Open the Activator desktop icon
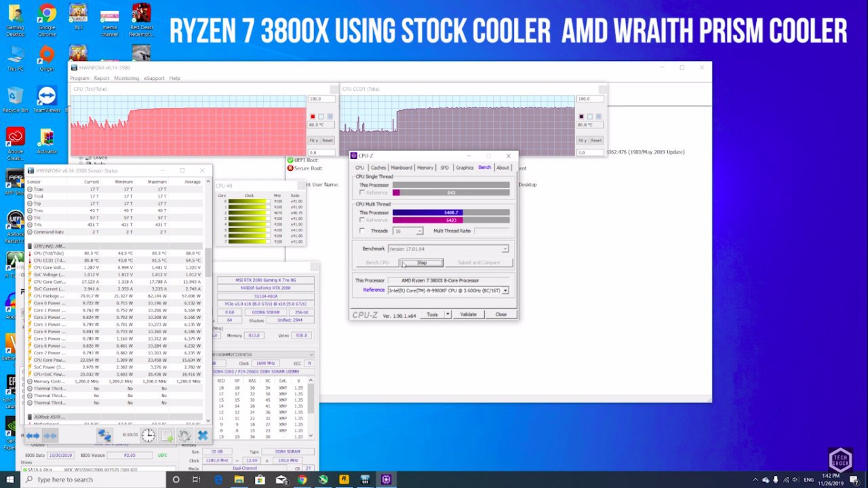Image resolution: width=868 pixels, height=488 pixels. (47, 141)
